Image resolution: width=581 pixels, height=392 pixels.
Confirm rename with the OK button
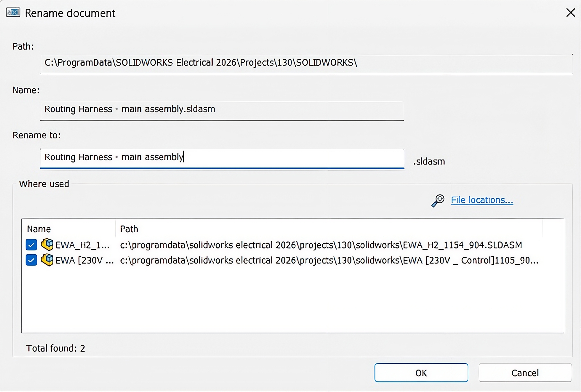421,373
